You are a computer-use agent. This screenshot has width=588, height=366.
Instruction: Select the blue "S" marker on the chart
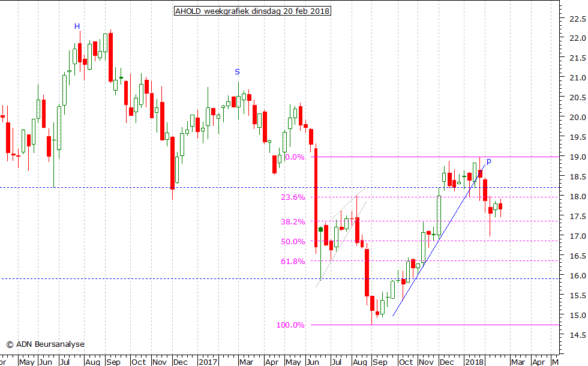pyautogui.click(x=237, y=72)
